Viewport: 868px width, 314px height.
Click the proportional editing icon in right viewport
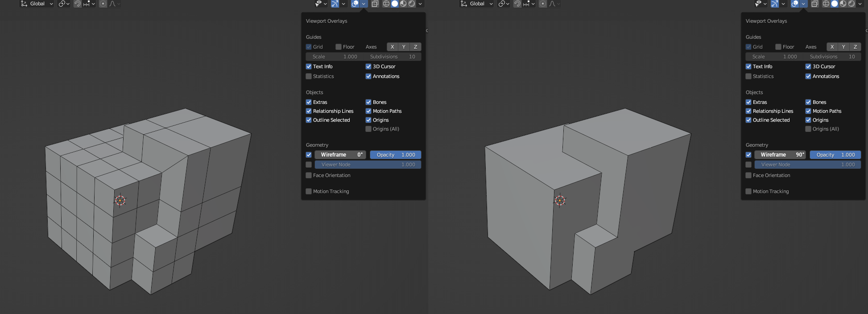(543, 4)
